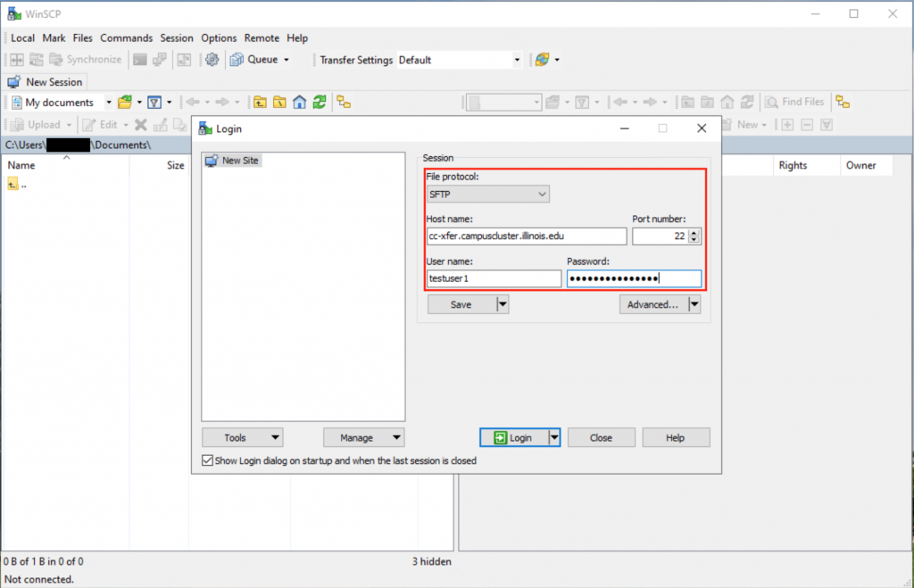Open the Help menu in the menu bar
914x588 pixels.
pyautogui.click(x=296, y=37)
